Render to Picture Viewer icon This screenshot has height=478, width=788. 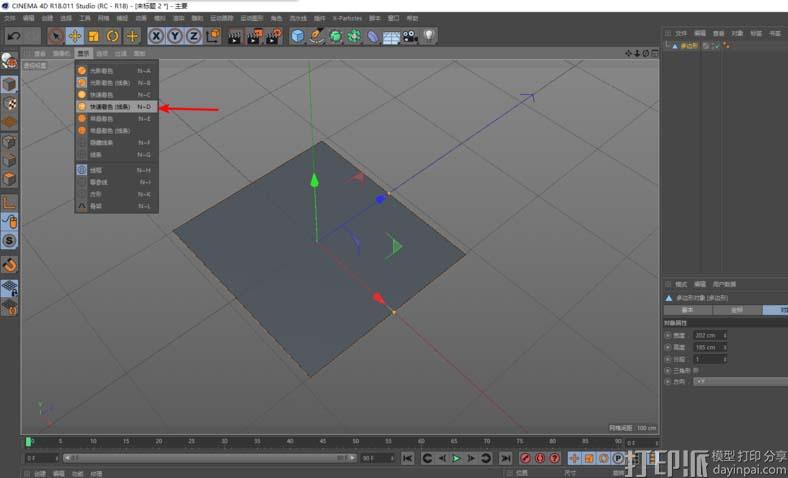[254, 37]
